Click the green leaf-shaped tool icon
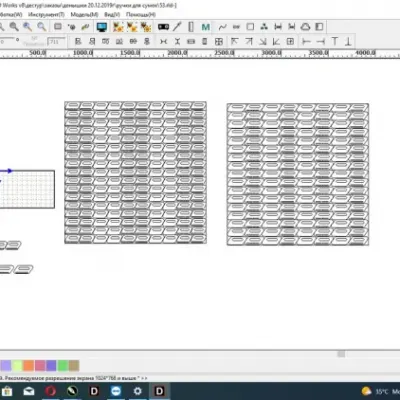 point(85,27)
